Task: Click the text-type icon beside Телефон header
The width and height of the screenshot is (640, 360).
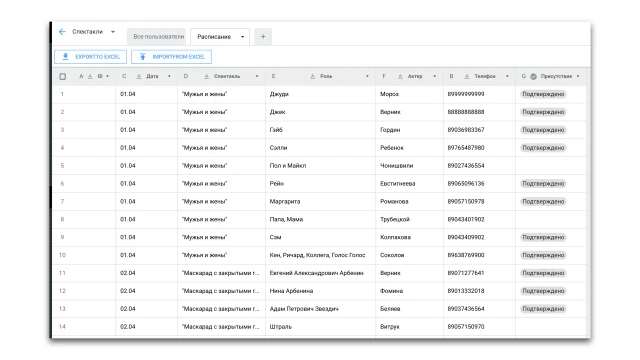Action: (x=467, y=76)
